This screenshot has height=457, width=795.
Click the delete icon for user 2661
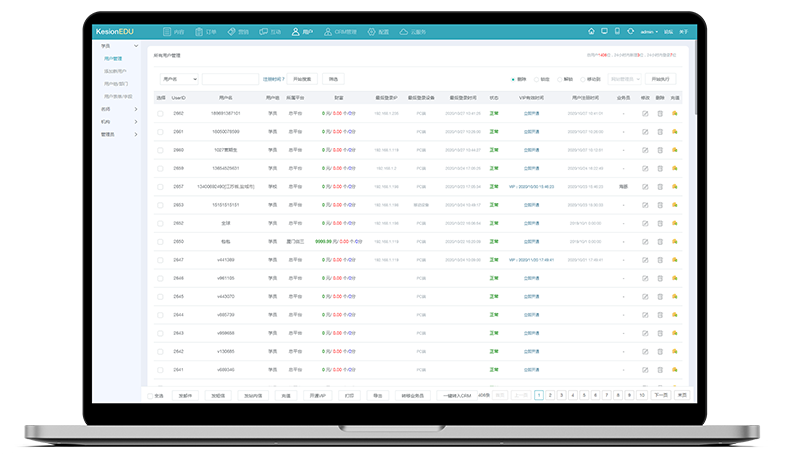pos(660,131)
